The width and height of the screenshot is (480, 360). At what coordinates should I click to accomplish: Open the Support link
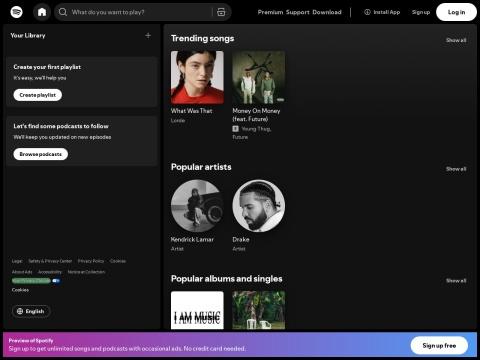click(x=298, y=12)
